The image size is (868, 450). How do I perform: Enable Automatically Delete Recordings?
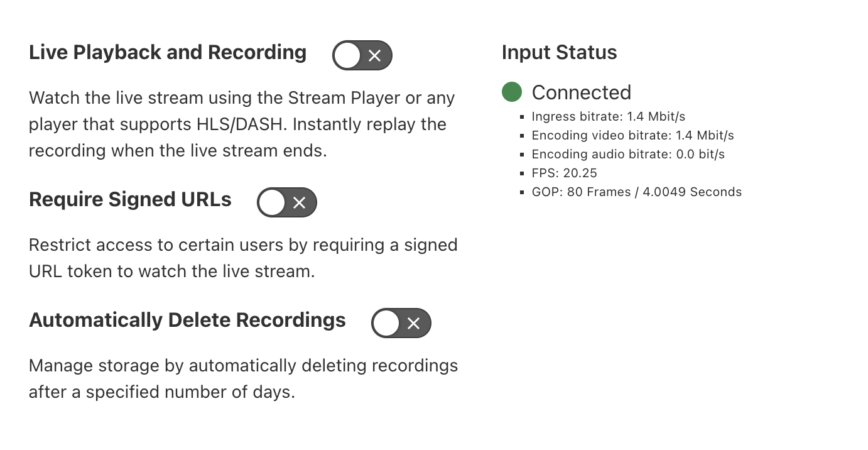click(401, 323)
